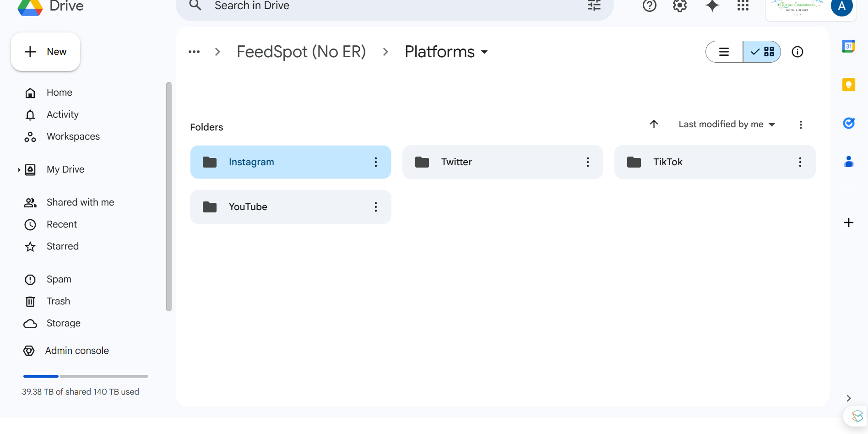Open Google Keep side panel
This screenshot has width=868, height=434.
(849, 85)
